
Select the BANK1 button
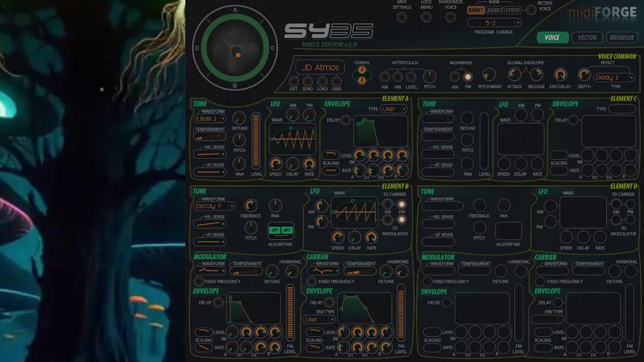[475, 10]
